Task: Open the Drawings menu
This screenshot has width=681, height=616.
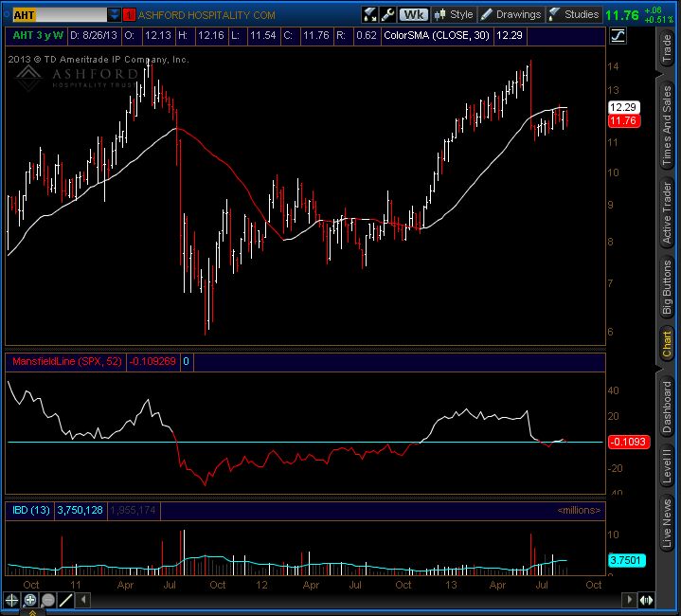Action: 511,15
